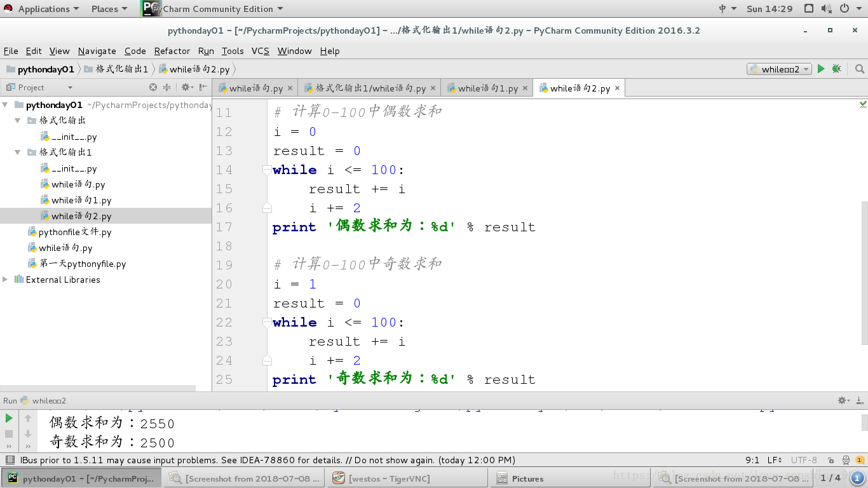The image size is (868, 488).
Task: Switch to while语句.py editor tab
Action: point(255,88)
